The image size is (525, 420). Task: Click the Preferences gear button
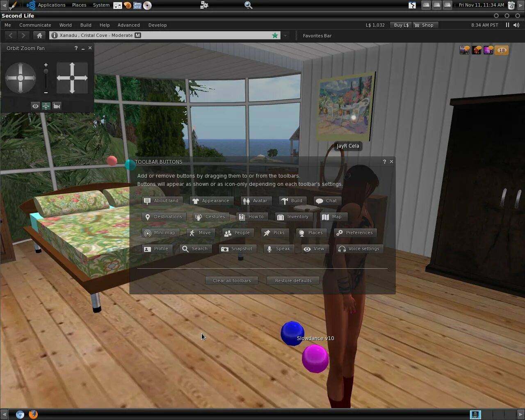tap(355, 233)
